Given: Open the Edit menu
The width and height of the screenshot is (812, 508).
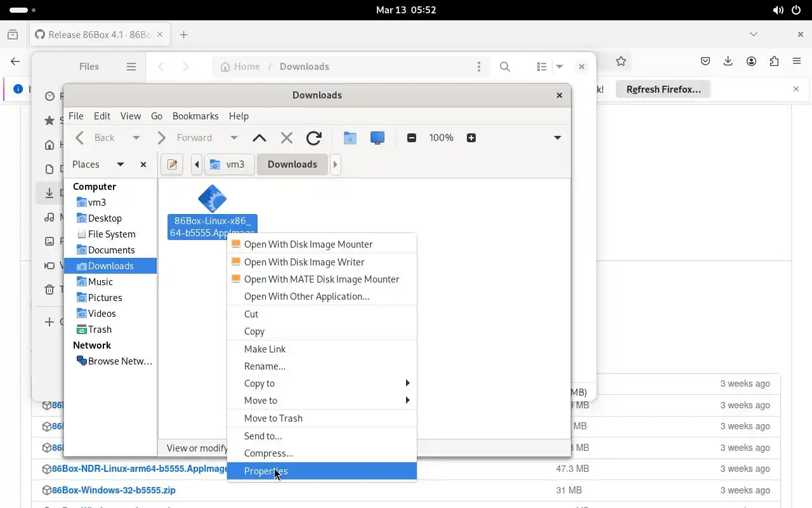Looking at the screenshot, I should 102,116.
